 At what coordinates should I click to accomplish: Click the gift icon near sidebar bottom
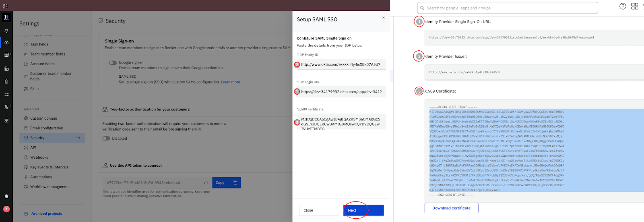tap(6, 196)
